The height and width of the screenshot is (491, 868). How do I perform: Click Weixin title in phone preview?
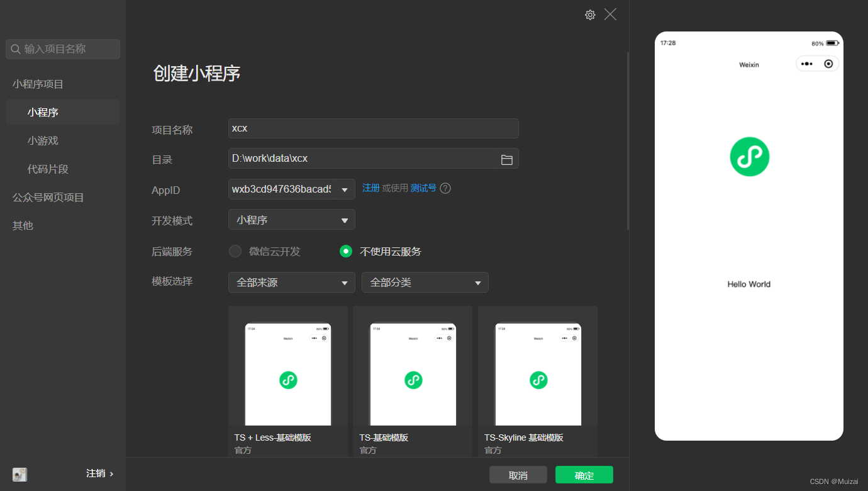coord(748,65)
